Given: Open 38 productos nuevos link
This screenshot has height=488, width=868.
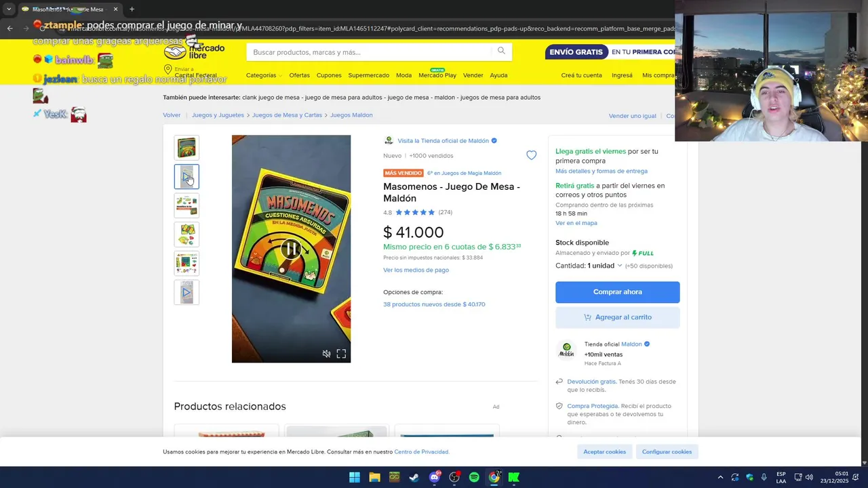Looking at the screenshot, I should [x=434, y=304].
